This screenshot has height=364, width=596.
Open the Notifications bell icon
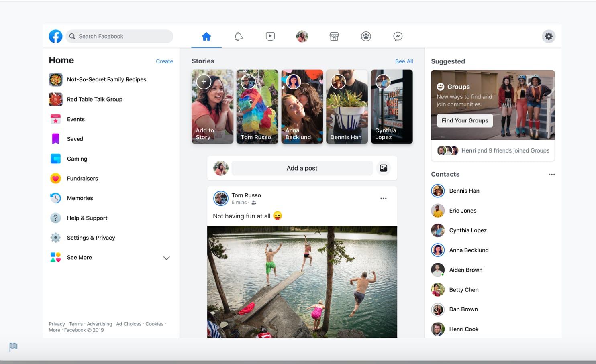238,37
